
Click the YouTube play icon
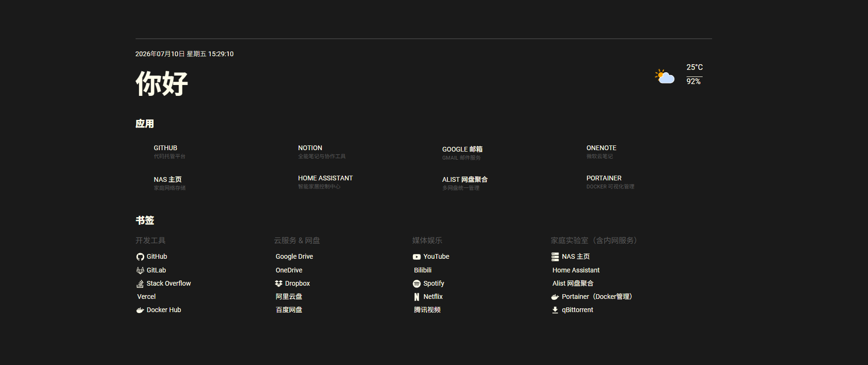point(417,257)
